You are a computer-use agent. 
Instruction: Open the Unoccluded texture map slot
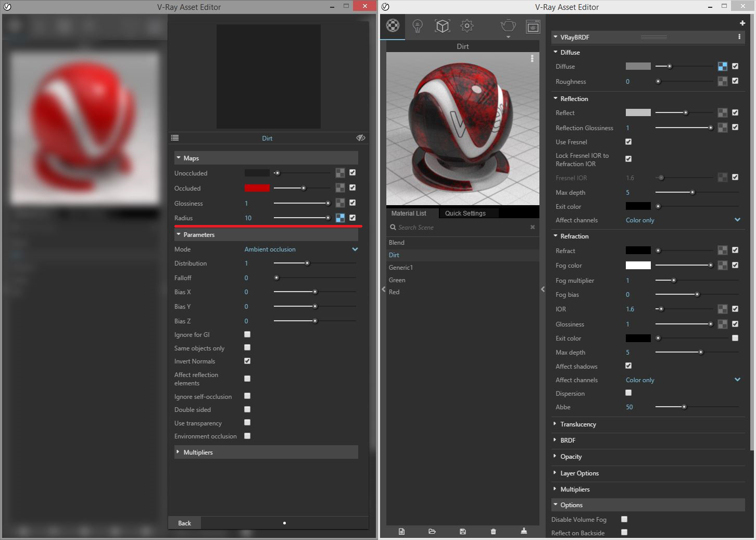(x=340, y=173)
